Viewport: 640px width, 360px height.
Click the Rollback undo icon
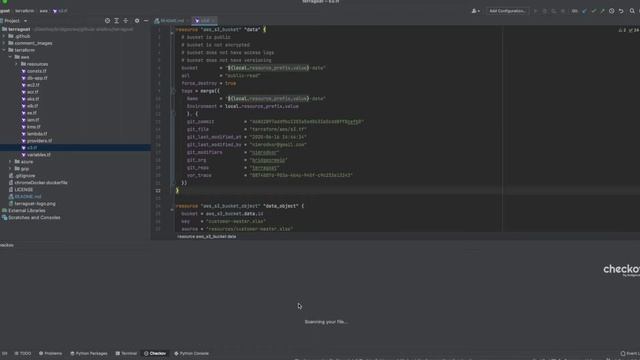621,11
